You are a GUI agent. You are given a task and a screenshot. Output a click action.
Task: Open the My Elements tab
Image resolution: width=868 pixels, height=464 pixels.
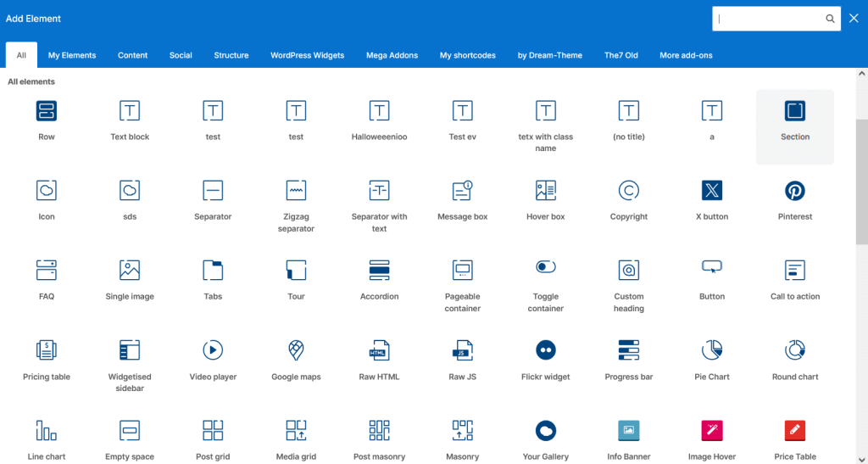(72, 55)
